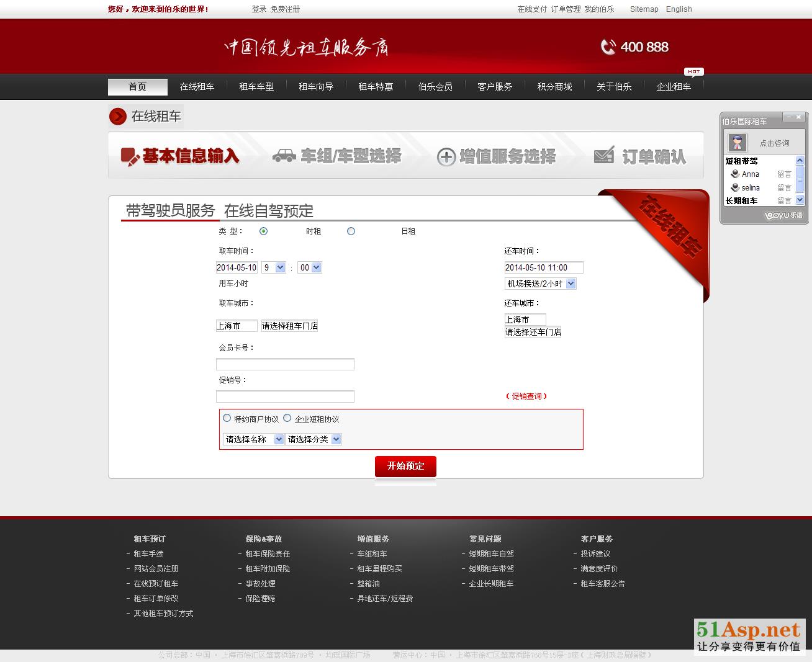Click the car icon for 车组/车型选择 step
The height and width of the screenshot is (662, 812).
[x=284, y=156]
